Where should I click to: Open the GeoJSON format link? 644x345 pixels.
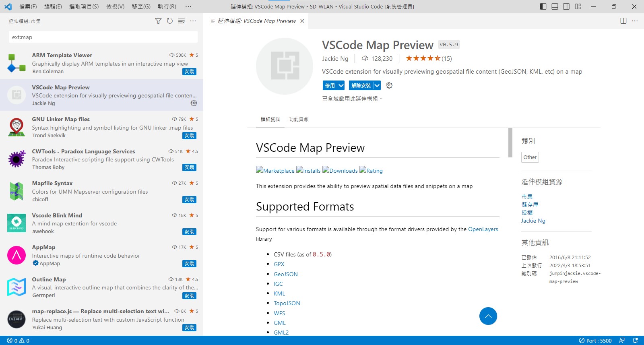(x=286, y=274)
